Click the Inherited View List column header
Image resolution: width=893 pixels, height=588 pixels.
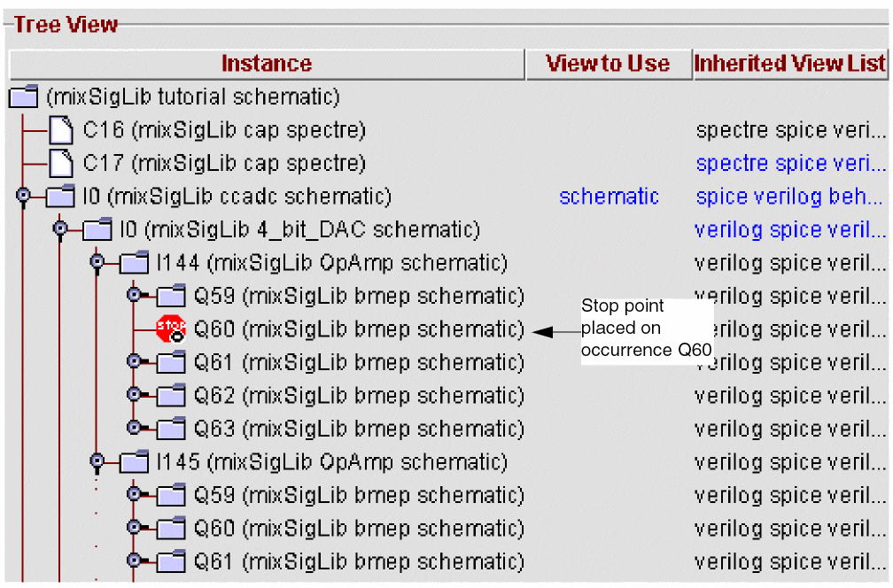click(x=790, y=64)
